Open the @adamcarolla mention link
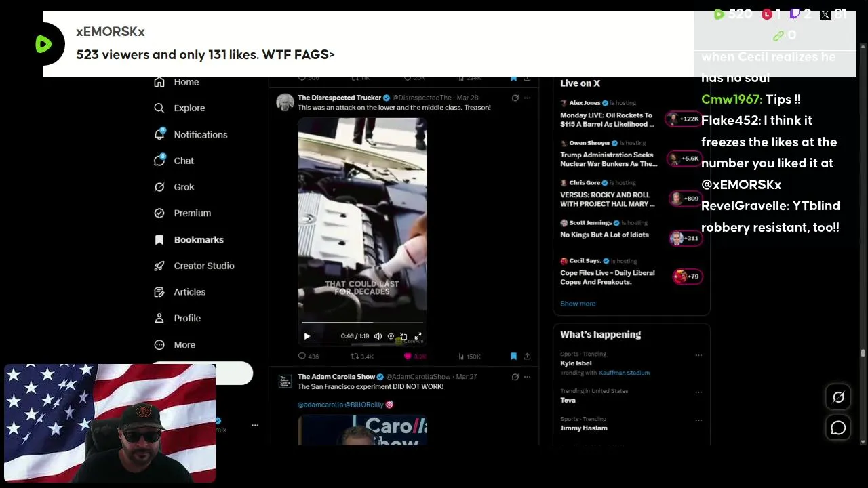This screenshot has width=868, height=488. [320, 405]
